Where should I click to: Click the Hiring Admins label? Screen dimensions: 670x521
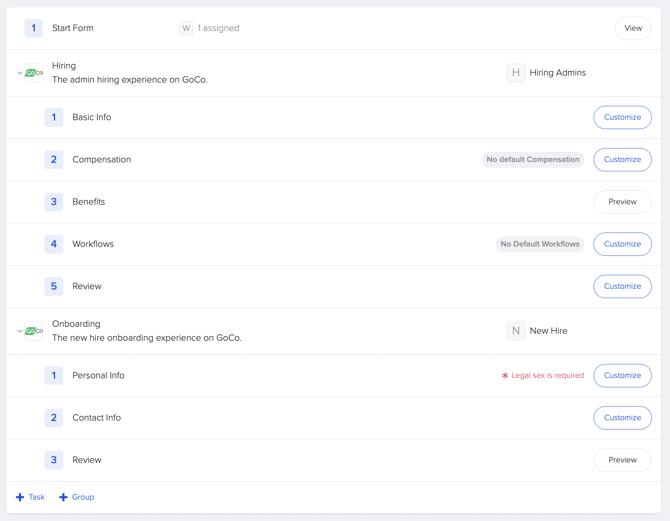558,73
